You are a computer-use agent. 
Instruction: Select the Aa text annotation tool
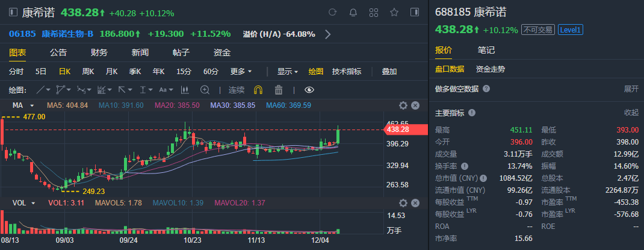pos(163,90)
